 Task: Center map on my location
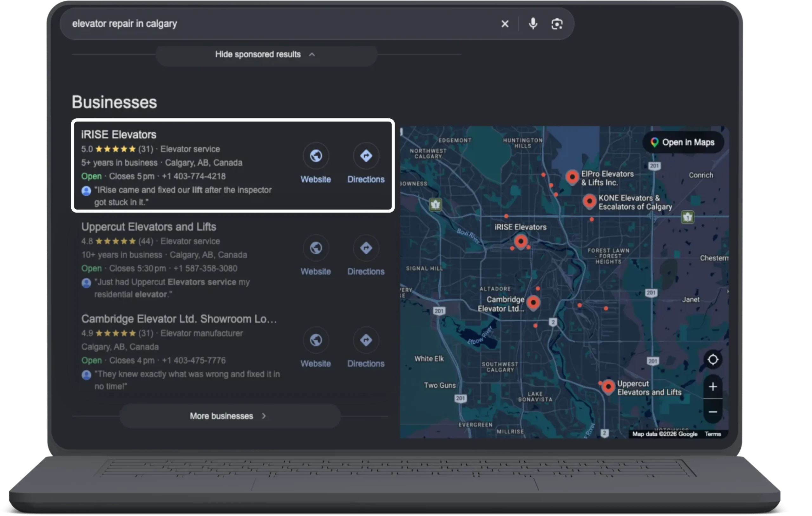[712, 360]
